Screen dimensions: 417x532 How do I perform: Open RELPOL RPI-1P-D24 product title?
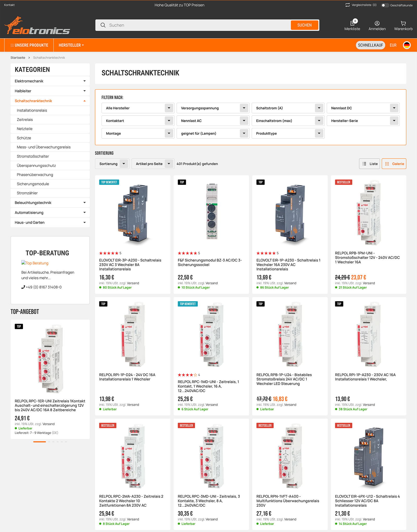[127, 377]
